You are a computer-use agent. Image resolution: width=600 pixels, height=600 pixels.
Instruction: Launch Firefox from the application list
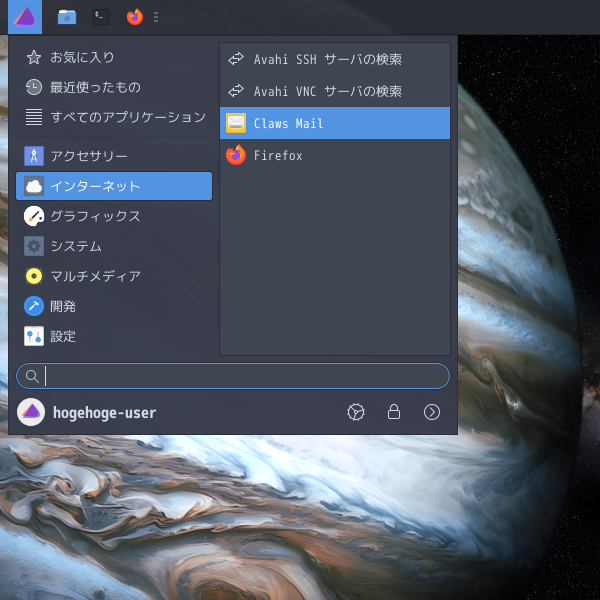pos(335,155)
